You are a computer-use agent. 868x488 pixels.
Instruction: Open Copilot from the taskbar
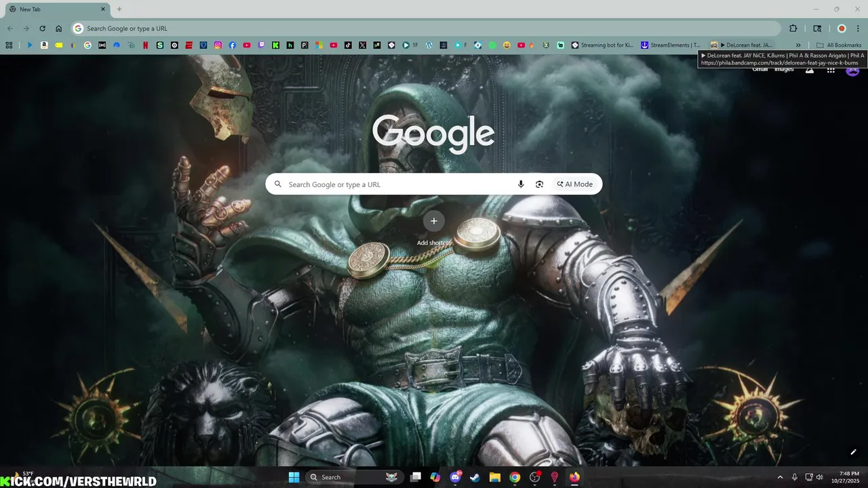coord(435,477)
